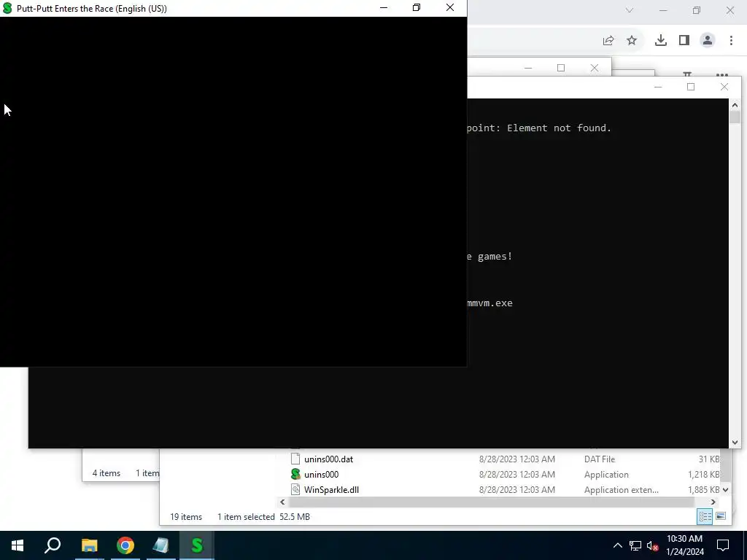The image size is (747, 560).
Task: Click the unins000.dat file icon
Action: pyautogui.click(x=295, y=459)
